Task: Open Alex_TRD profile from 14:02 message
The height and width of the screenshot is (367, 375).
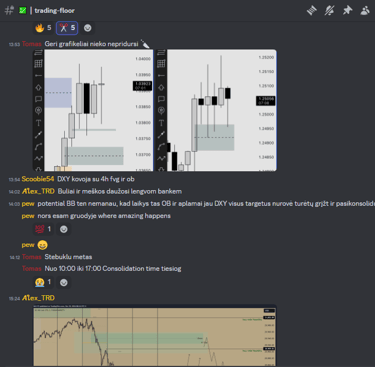Action: coord(38,191)
